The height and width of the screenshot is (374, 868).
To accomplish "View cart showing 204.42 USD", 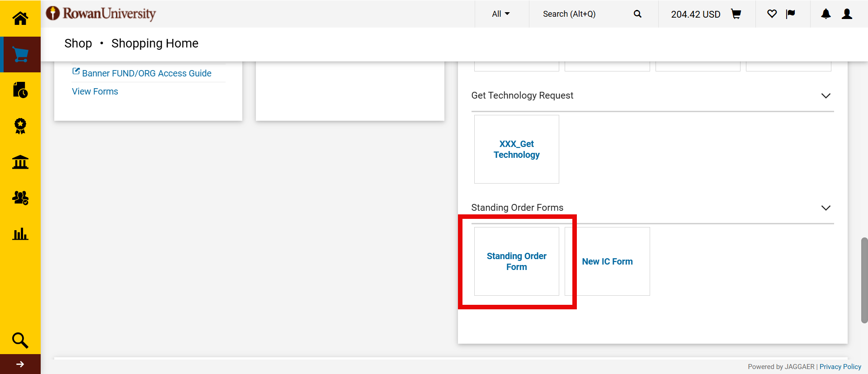I will (x=706, y=14).
